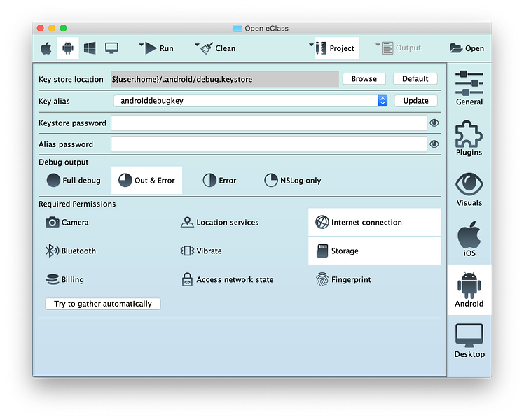The height and width of the screenshot is (420, 524).
Task: Open Output options dropdown arrow
Action: 378,44
